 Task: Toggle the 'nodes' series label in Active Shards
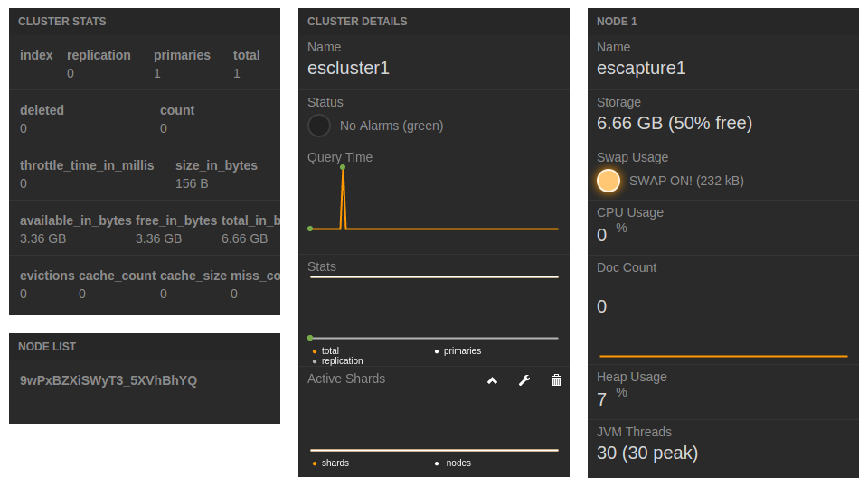(458, 463)
